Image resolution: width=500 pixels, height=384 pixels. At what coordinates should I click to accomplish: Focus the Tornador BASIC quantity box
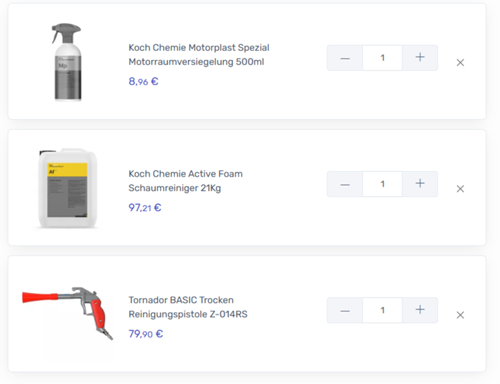[x=383, y=310]
